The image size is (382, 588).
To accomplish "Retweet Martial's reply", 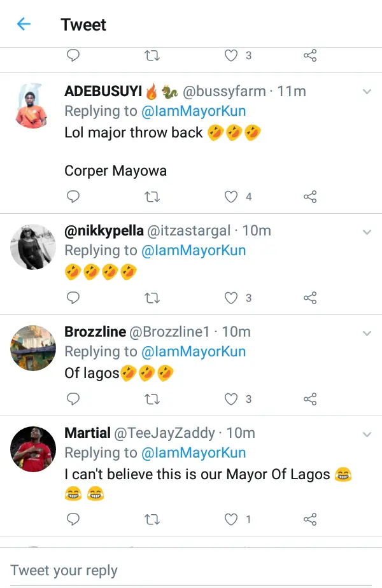I will (152, 520).
